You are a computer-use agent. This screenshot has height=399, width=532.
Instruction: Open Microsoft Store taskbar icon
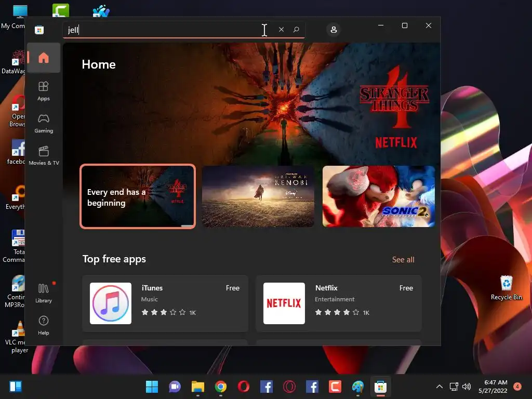click(381, 387)
